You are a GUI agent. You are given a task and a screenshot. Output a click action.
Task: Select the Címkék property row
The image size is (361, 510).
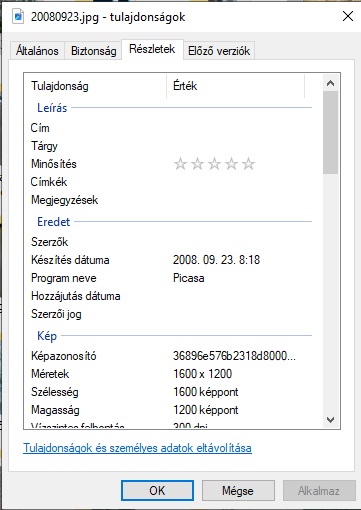click(168, 182)
